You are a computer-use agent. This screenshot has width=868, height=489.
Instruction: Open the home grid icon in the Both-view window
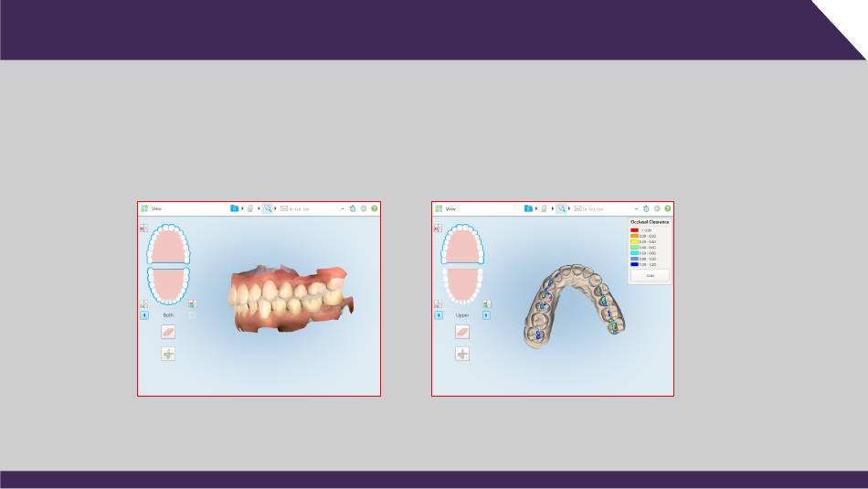(x=144, y=208)
